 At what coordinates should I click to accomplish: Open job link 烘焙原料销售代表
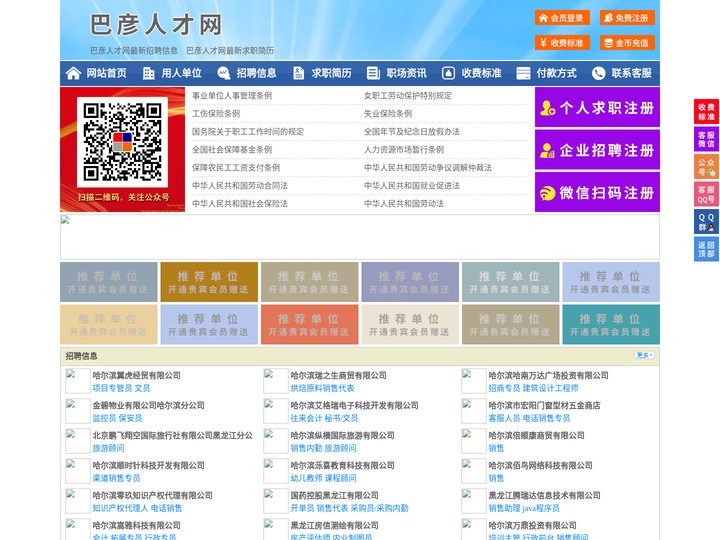[x=322, y=388]
